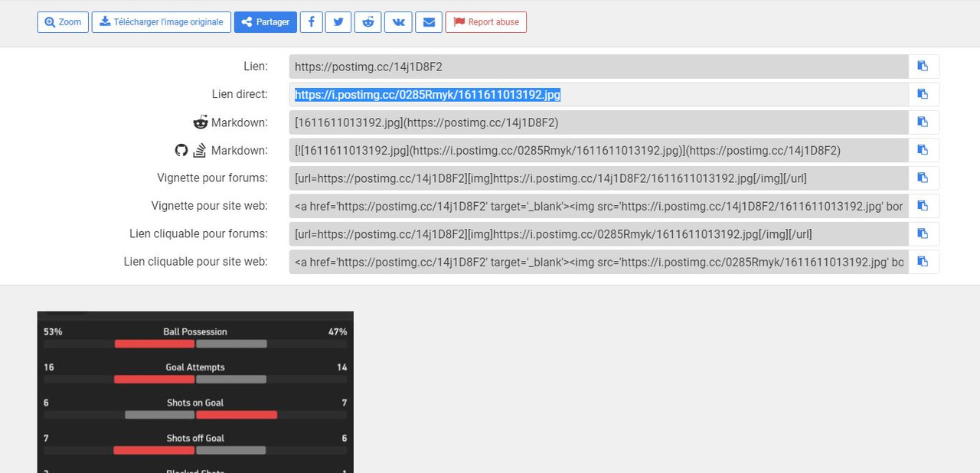Click the Stack Overflow icon beside Markdown label
This screenshot has height=473, width=980.
tap(200, 150)
